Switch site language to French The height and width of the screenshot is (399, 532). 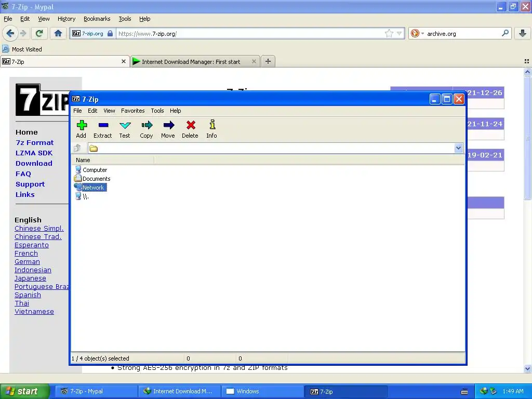(x=26, y=254)
